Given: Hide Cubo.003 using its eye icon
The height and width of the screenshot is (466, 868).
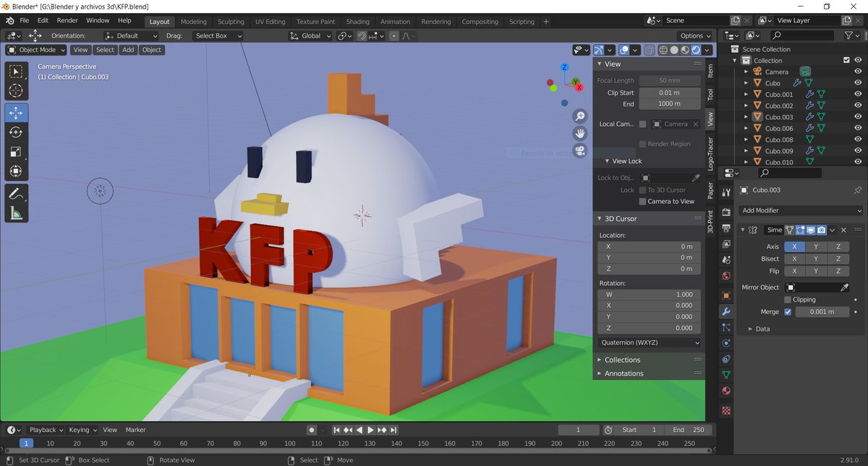Looking at the screenshot, I should (x=858, y=116).
